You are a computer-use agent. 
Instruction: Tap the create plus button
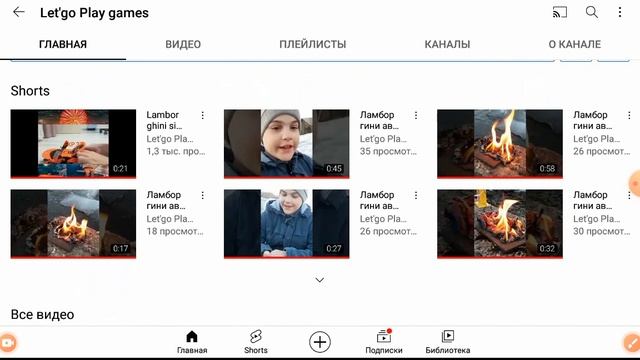tap(320, 342)
